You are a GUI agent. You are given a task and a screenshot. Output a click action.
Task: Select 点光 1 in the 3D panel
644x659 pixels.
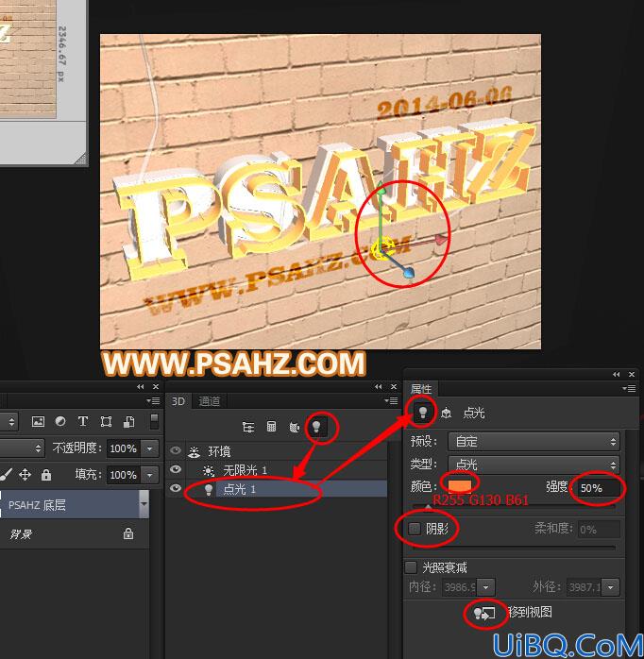point(239,489)
